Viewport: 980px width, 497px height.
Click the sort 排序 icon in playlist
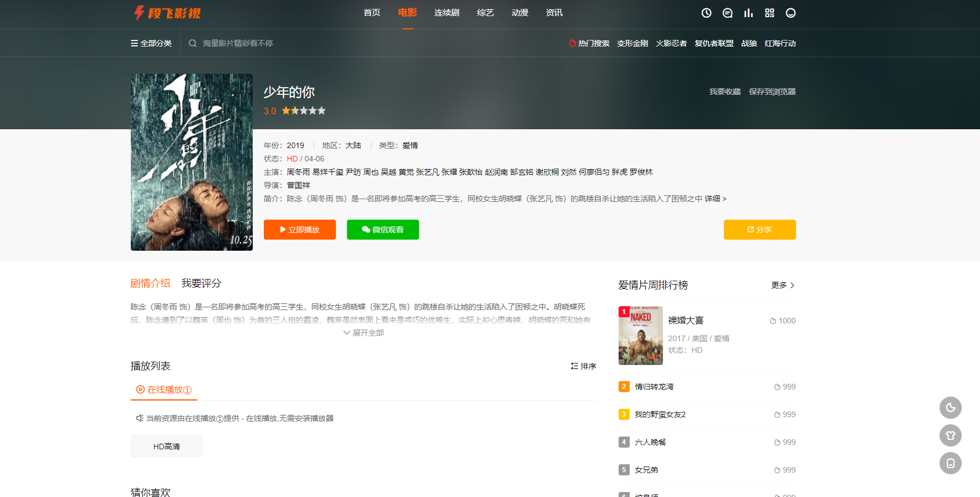tap(583, 366)
